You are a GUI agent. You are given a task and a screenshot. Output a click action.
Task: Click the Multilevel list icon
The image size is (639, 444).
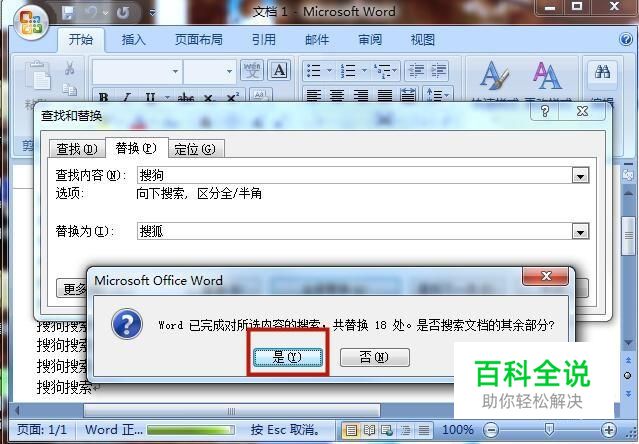pos(383,70)
